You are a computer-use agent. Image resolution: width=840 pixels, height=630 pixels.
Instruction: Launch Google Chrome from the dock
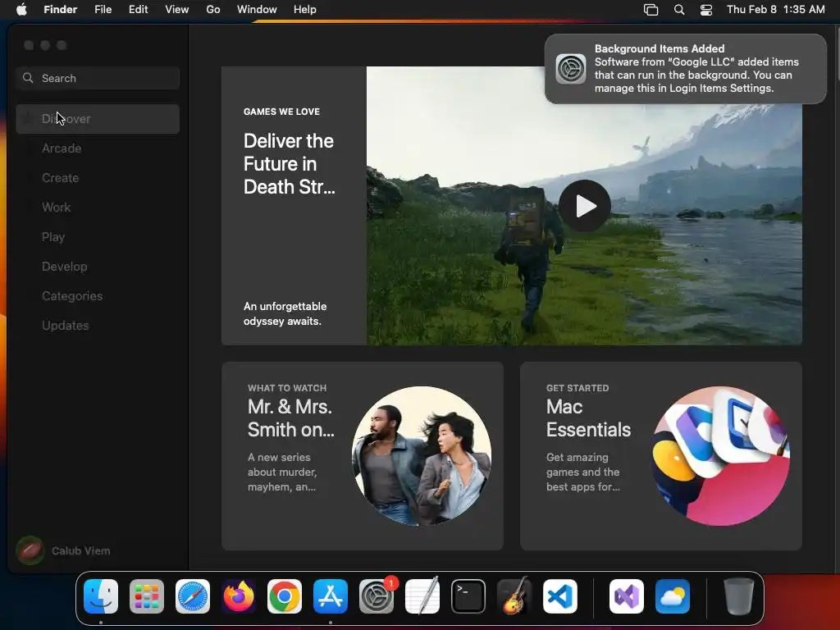(x=285, y=596)
